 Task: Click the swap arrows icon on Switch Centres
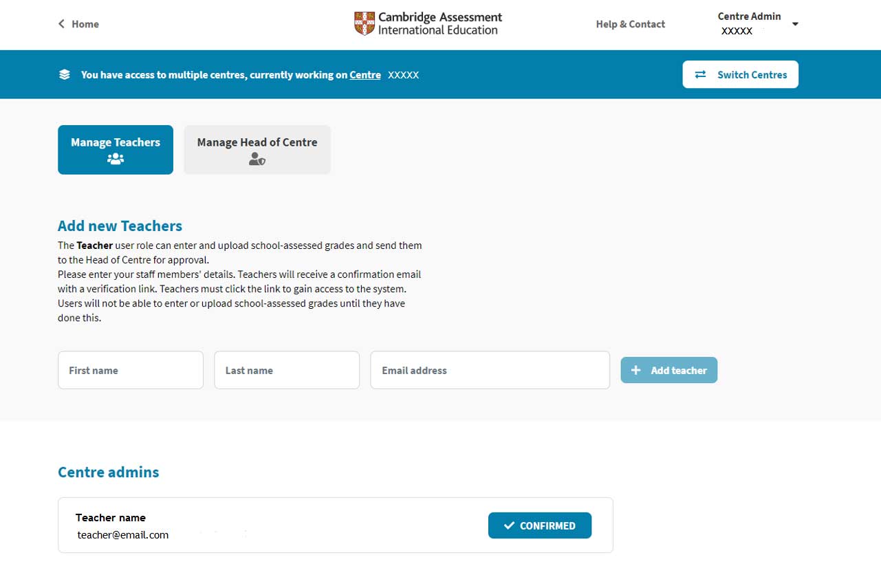(x=700, y=75)
